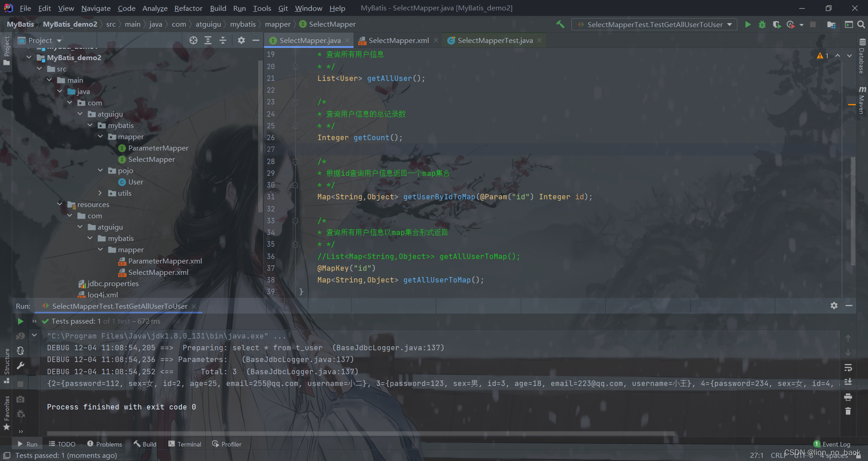Collapse All icon in Project panel
The width and height of the screenshot is (868, 461).
coord(223,40)
